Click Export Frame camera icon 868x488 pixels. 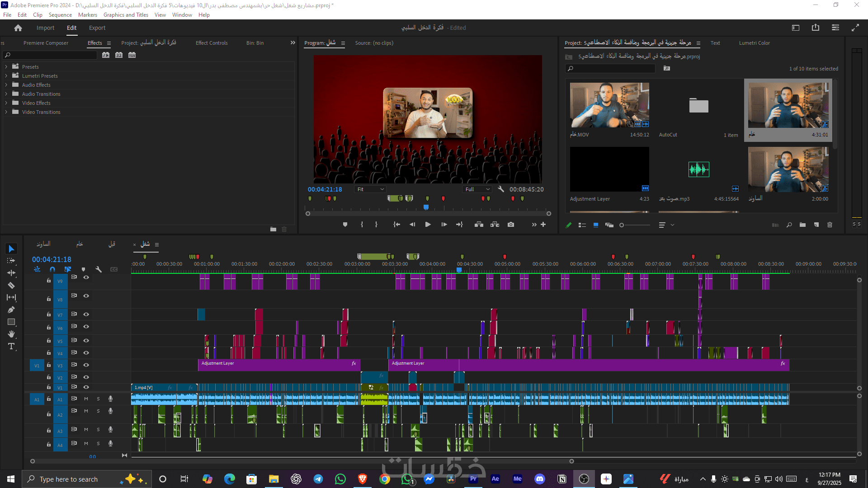coord(511,225)
